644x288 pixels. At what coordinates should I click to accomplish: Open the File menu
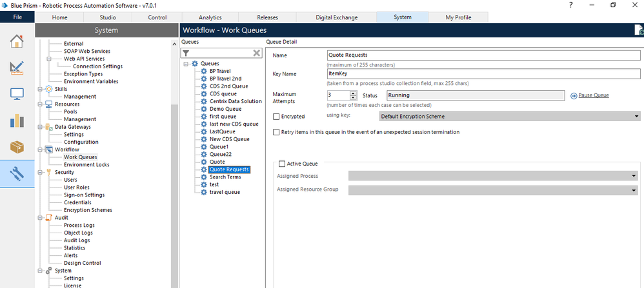pos(17,17)
